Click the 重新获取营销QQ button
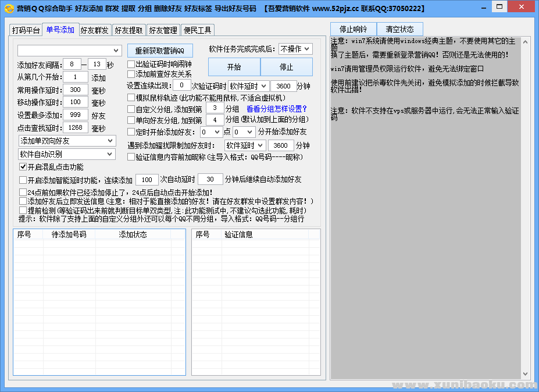The image size is (539, 392). point(160,50)
